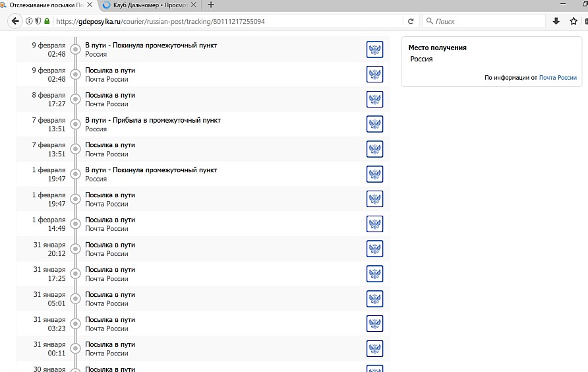The width and height of the screenshot is (588, 372).
Task: Open a new tab with the plus button
Action: (x=211, y=5)
